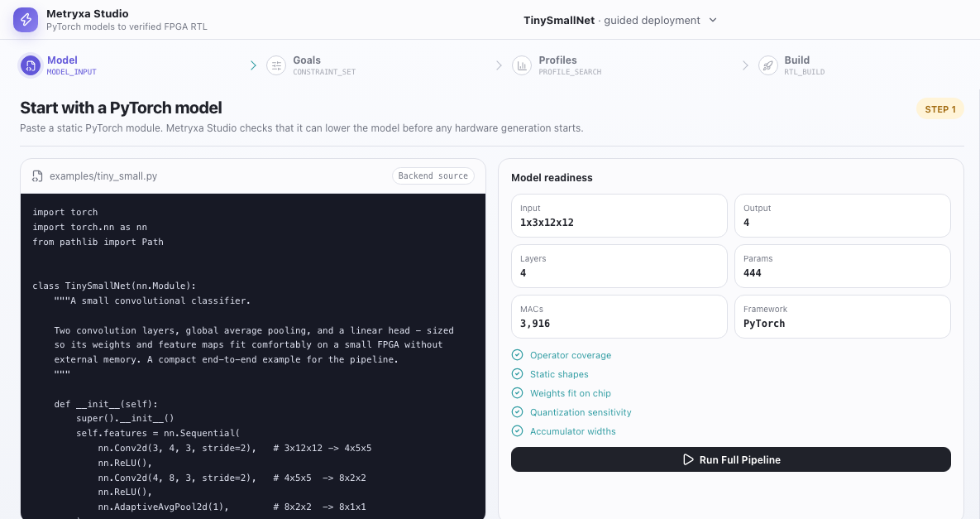Viewport: 980px width, 519px height.
Task: Click the Build step rocket icon
Action: click(768, 65)
